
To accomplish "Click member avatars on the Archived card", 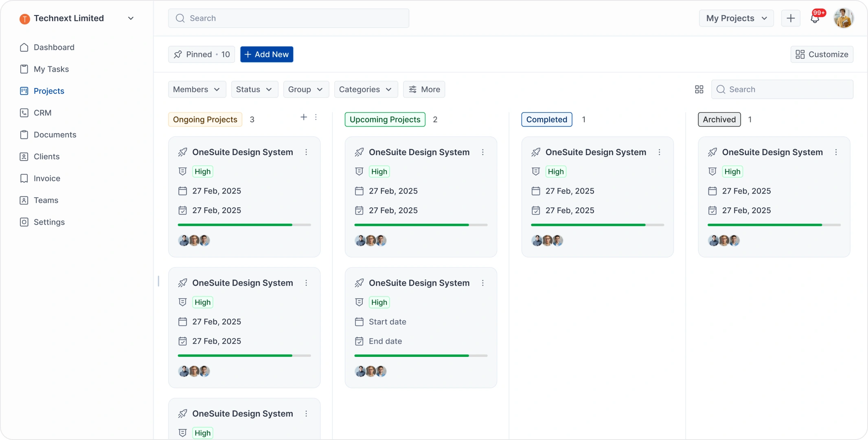I will point(724,241).
